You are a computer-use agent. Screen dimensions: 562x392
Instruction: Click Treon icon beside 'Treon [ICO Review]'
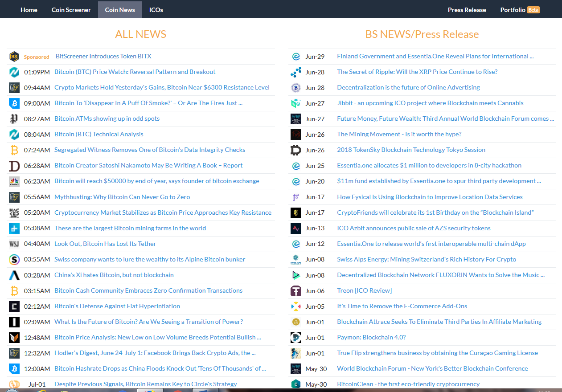pyautogui.click(x=296, y=291)
